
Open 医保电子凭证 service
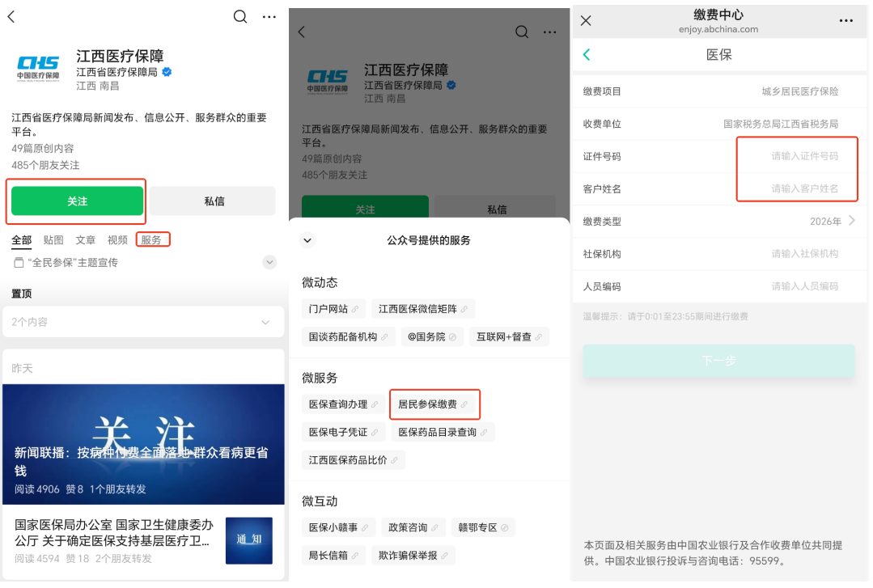[x=344, y=432]
